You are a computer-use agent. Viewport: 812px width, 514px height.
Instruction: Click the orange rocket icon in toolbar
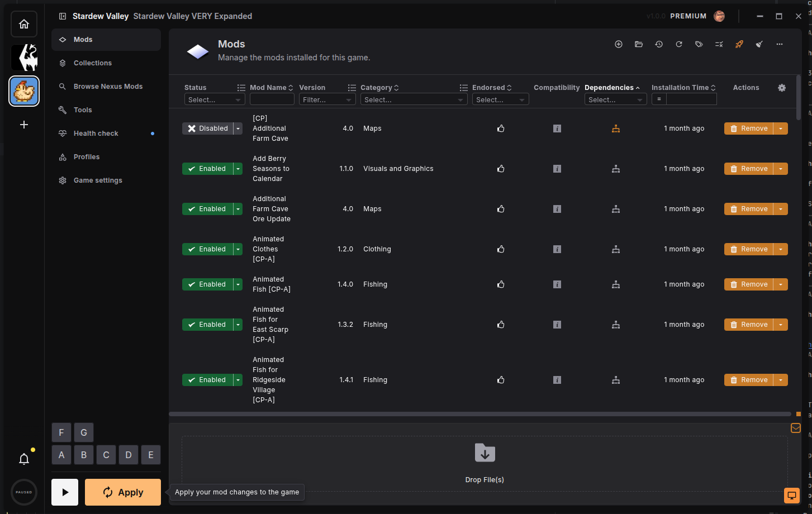tap(739, 44)
